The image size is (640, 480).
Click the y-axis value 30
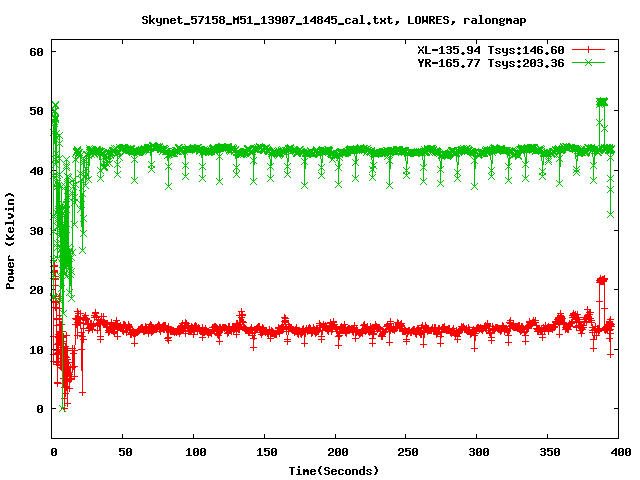(36, 231)
